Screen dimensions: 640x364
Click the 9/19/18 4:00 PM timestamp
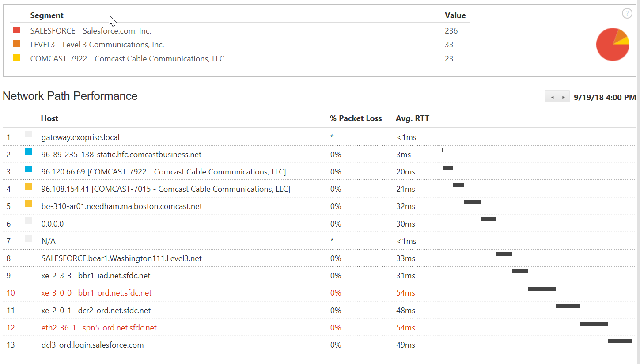[605, 97]
